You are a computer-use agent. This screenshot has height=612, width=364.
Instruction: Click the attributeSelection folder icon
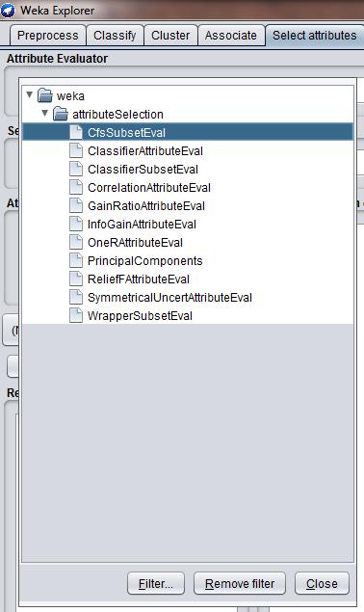61,114
